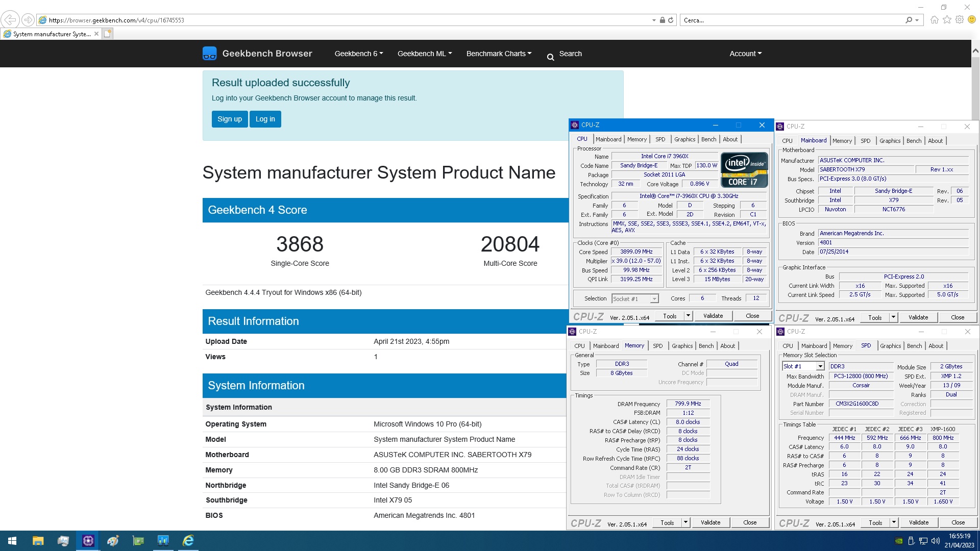This screenshot has height=551, width=980.
Task: Expand the Geekbench 6 dropdown menu
Action: click(359, 54)
